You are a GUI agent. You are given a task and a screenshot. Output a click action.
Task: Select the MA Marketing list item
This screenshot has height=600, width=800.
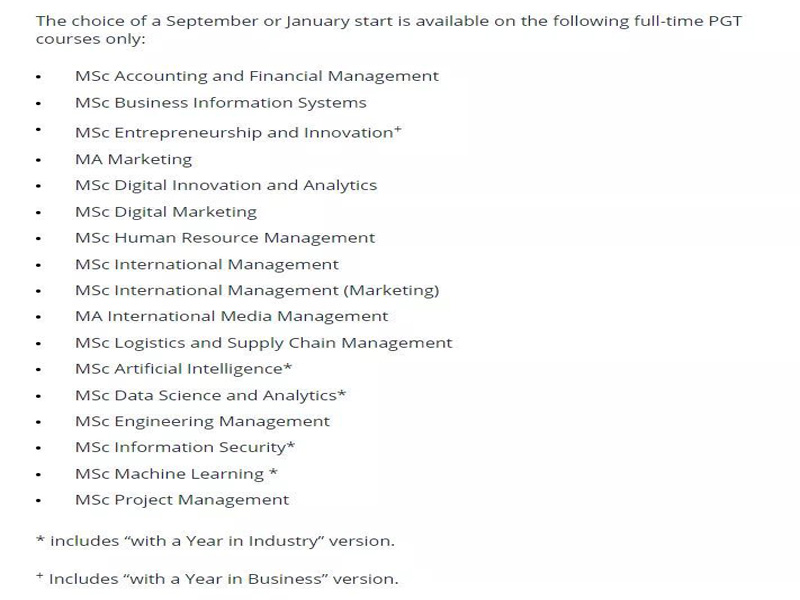click(x=134, y=160)
